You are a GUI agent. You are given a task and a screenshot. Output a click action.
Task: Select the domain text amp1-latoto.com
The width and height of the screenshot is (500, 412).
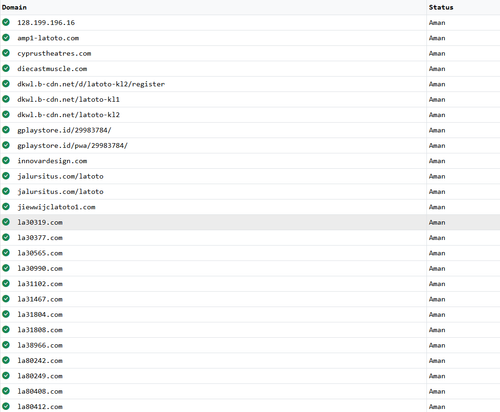point(48,38)
